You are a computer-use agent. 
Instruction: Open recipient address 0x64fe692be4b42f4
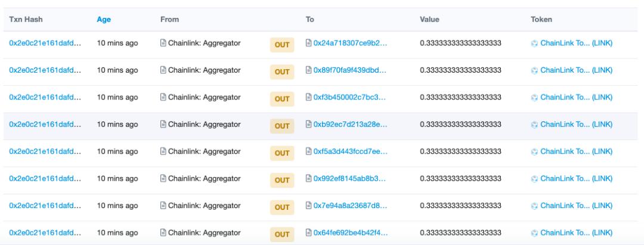click(351, 232)
